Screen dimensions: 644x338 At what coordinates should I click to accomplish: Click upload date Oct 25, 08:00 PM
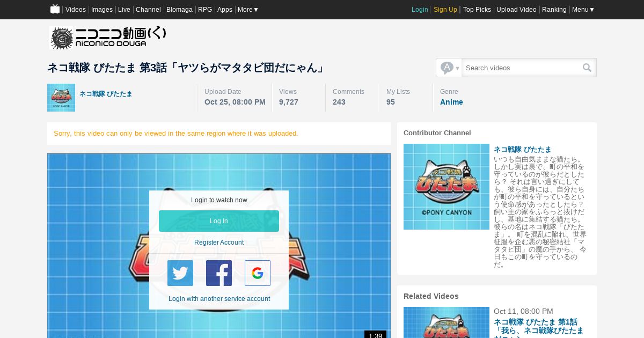coord(235,102)
